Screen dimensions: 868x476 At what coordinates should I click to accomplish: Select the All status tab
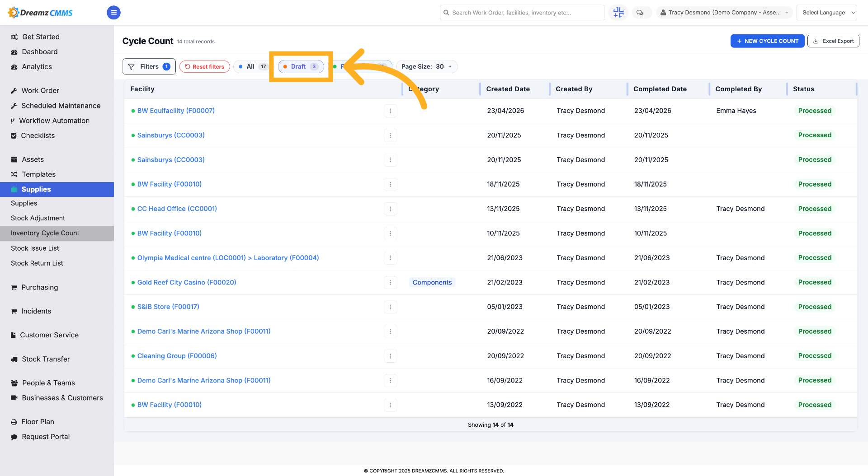tap(252, 66)
